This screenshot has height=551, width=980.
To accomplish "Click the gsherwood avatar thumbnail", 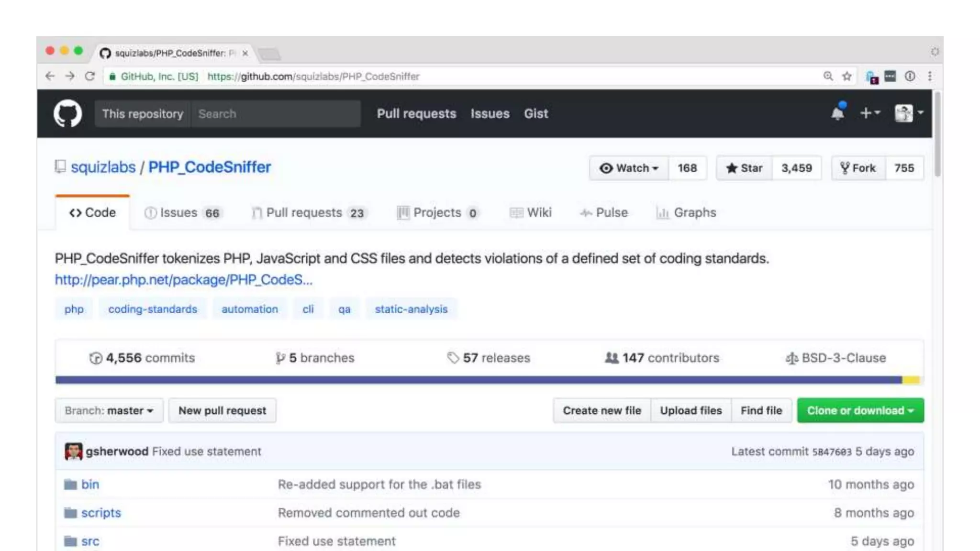I will [74, 452].
